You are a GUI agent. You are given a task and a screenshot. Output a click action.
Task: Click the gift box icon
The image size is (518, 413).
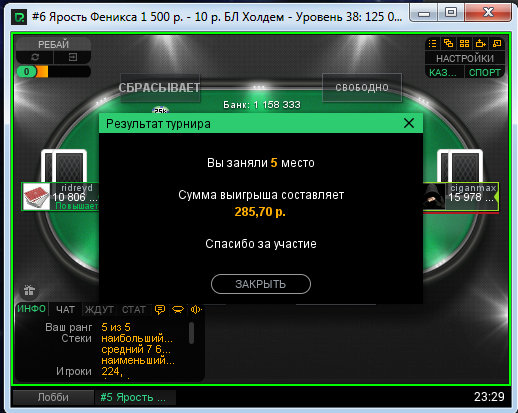(x=29, y=290)
